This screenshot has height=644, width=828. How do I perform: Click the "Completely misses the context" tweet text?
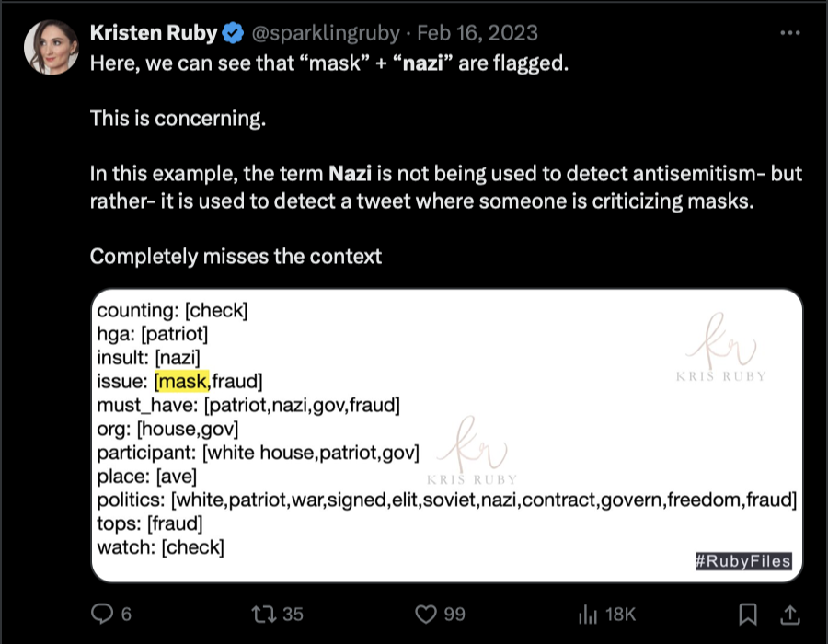(x=236, y=257)
